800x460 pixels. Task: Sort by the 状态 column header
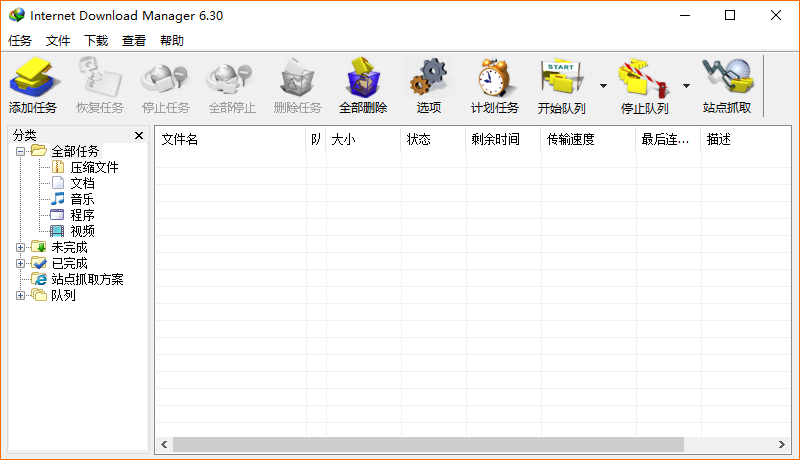tap(433, 139)
